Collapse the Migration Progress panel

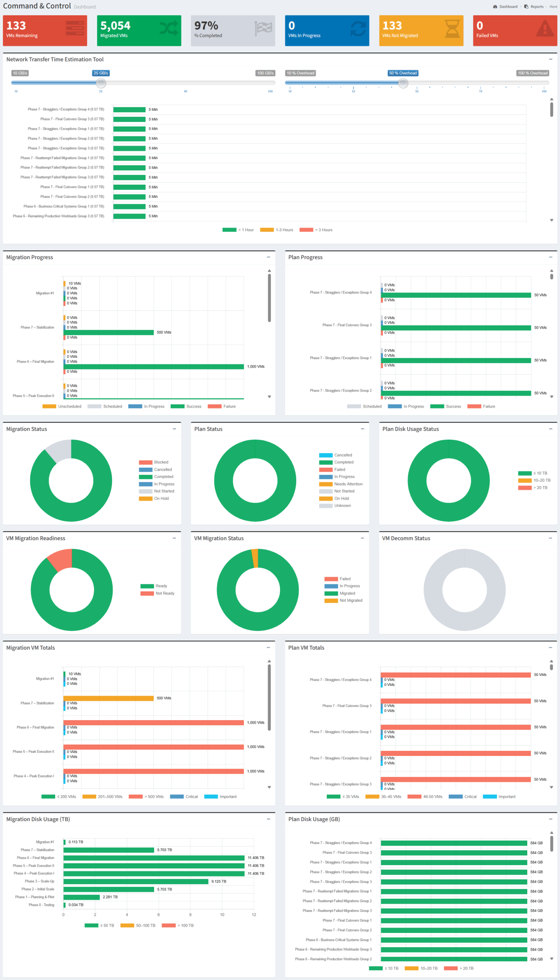268,257
